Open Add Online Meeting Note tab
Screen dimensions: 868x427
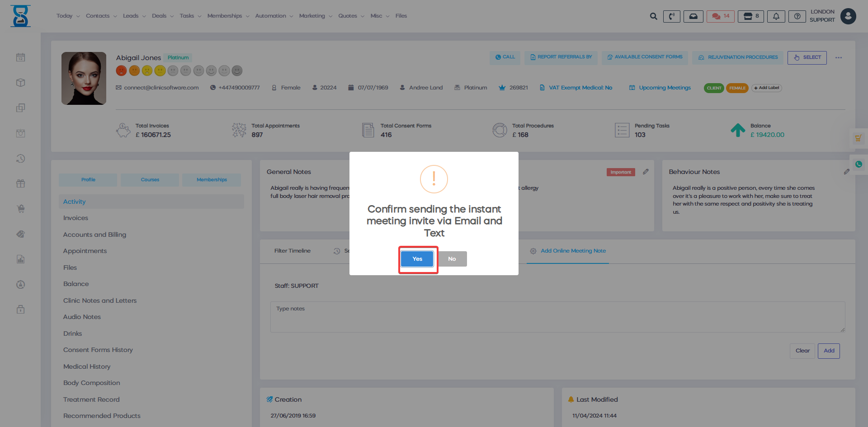(x=573, y=251)
